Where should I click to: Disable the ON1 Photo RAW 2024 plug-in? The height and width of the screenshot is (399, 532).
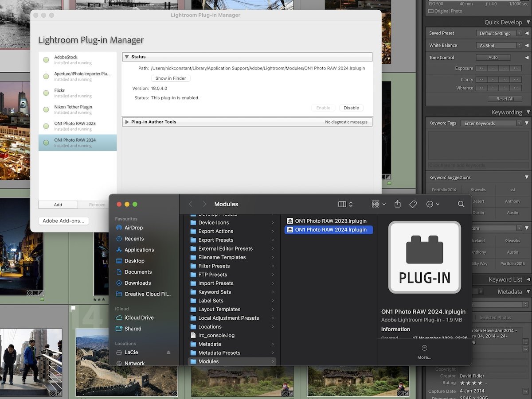click(351, 108)
